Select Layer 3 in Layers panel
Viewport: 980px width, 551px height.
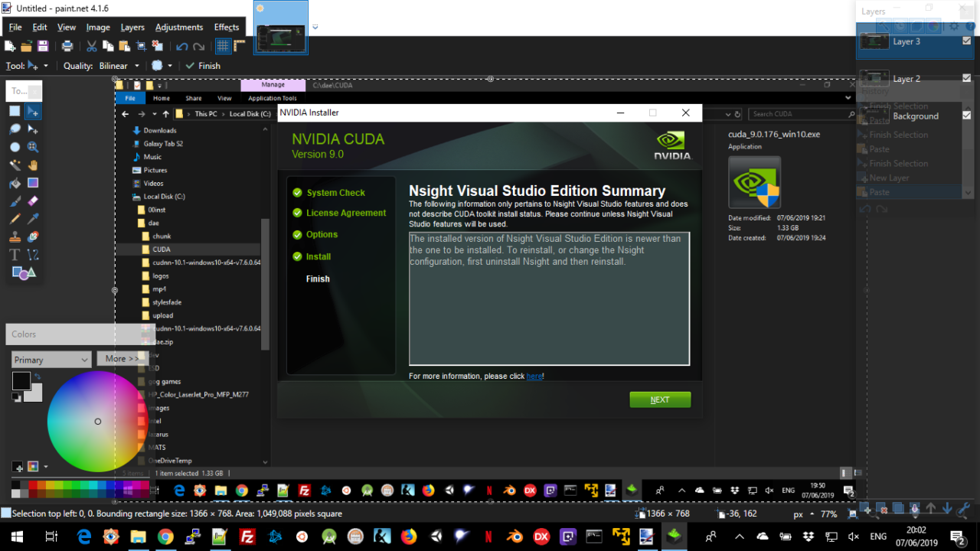(x=915, y=41)
